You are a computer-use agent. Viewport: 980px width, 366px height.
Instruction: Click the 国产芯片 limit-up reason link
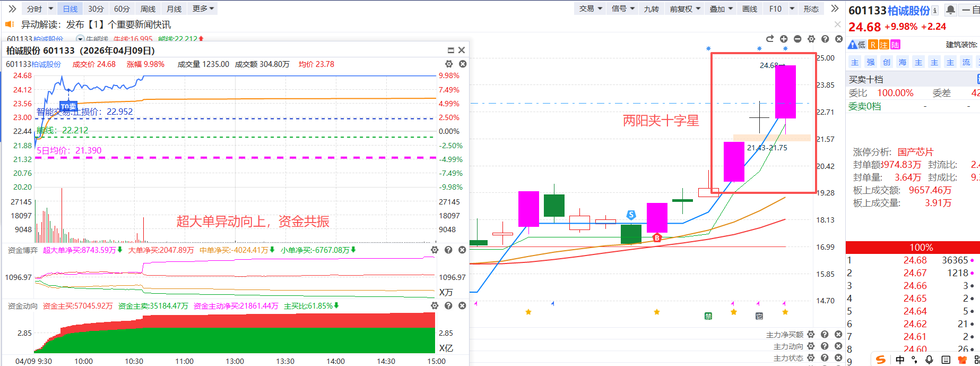(915, 152)
